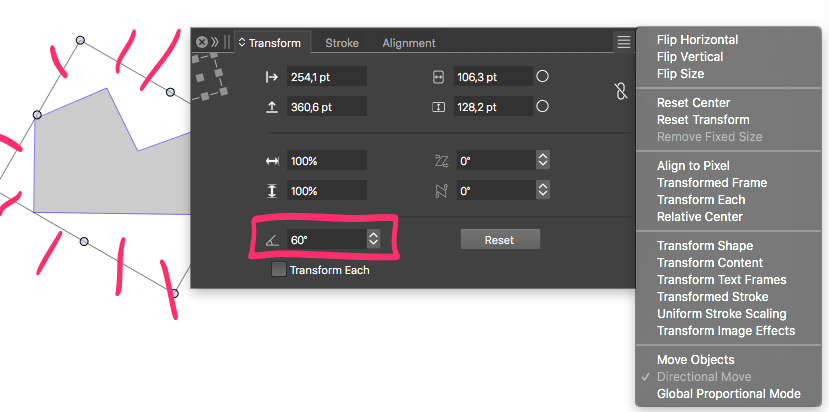Toggle the circle next to height field
Image resolution: width=829 pixels, height=412 pixels.
coord(542,107)
